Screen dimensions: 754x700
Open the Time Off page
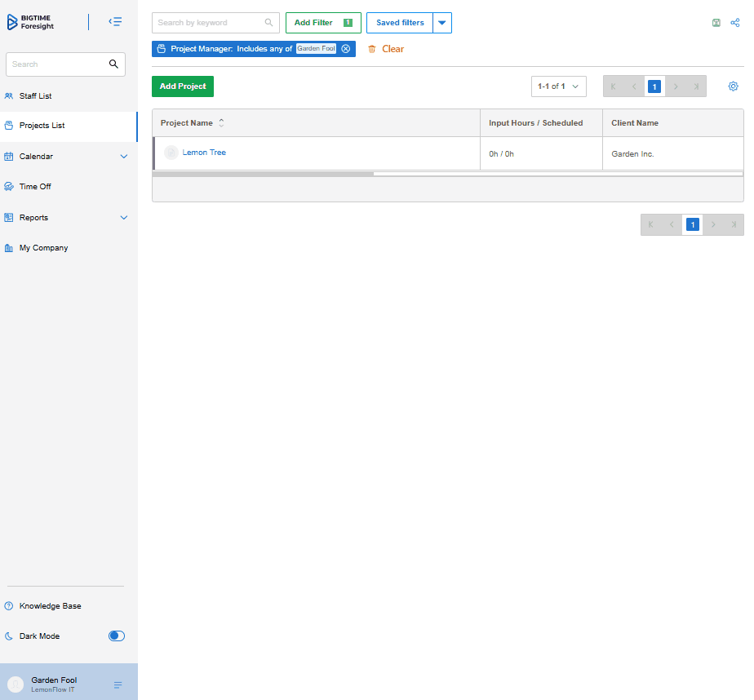(35, 187)
